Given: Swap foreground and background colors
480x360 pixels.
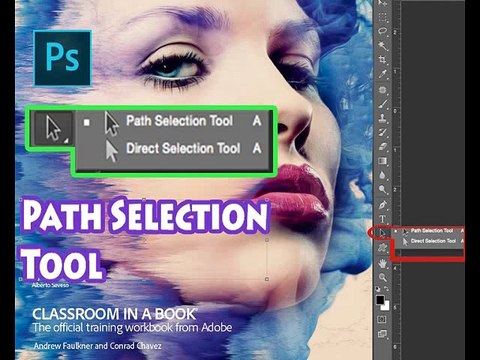Looking at the screenshot, I should coord(386,289).
